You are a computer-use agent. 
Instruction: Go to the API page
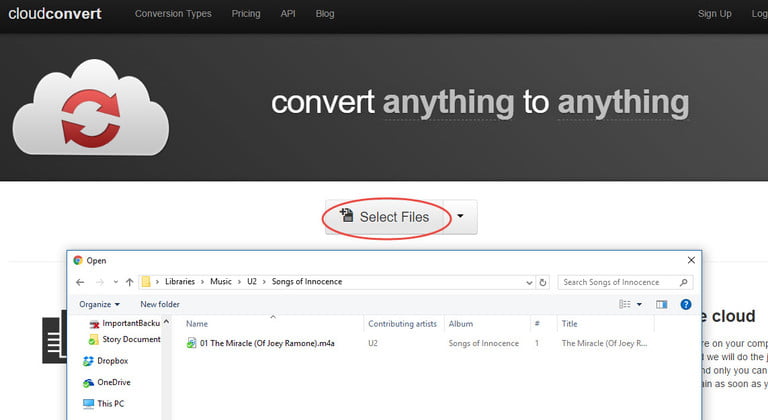(288, 14)
